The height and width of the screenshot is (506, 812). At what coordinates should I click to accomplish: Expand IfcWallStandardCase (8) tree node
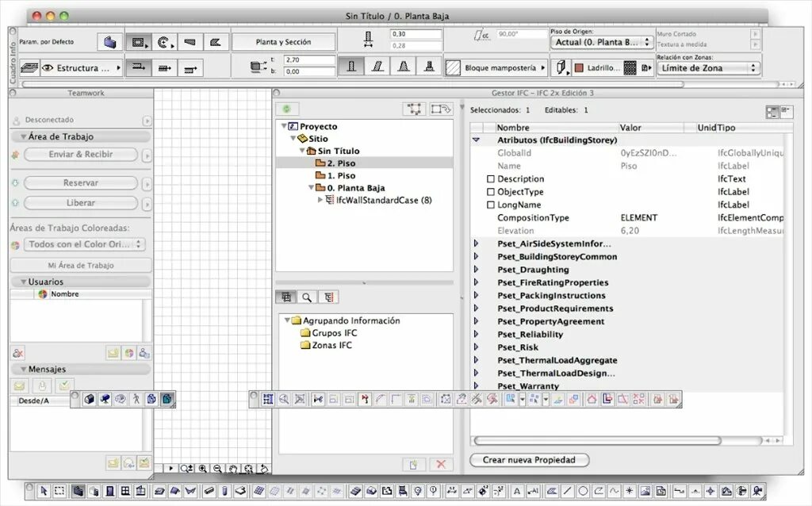(320, 200)
